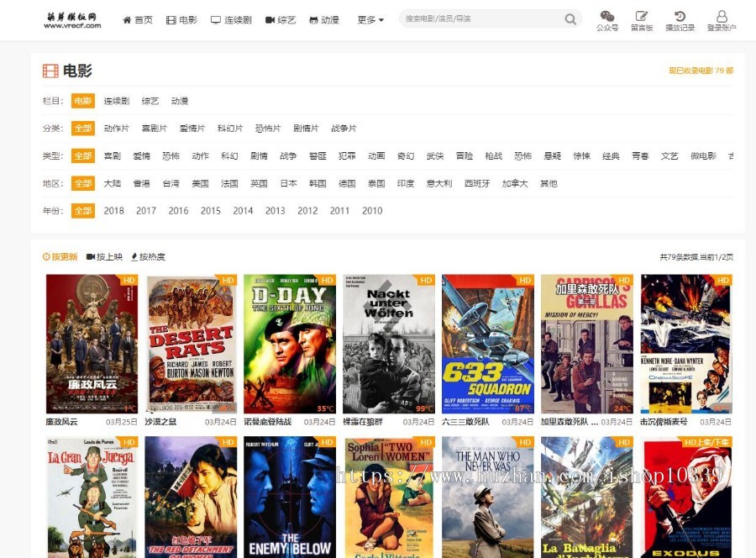The height and width of the screenshot is (558, 756).
Task: Filter region by 加拿大
Action: coord(515,183)
